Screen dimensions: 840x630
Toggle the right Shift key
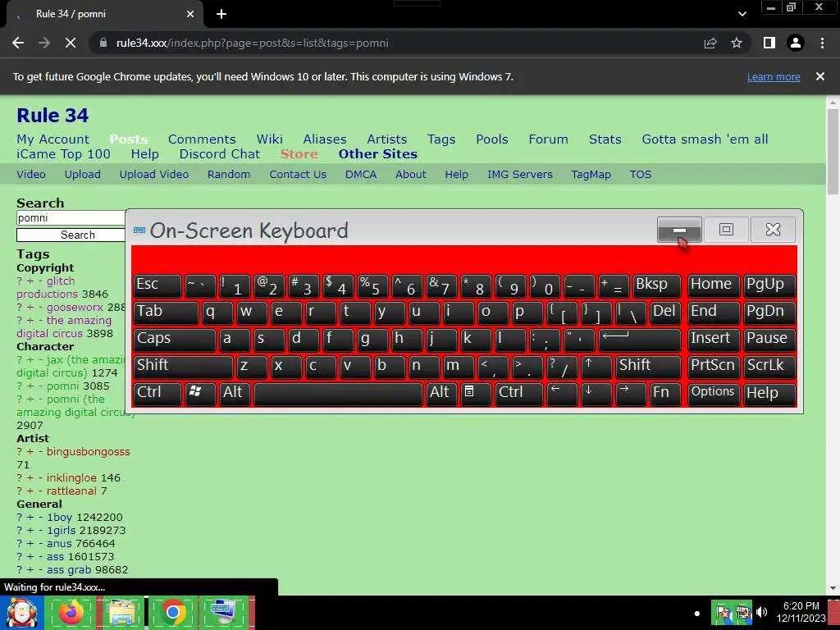point(648,367)
